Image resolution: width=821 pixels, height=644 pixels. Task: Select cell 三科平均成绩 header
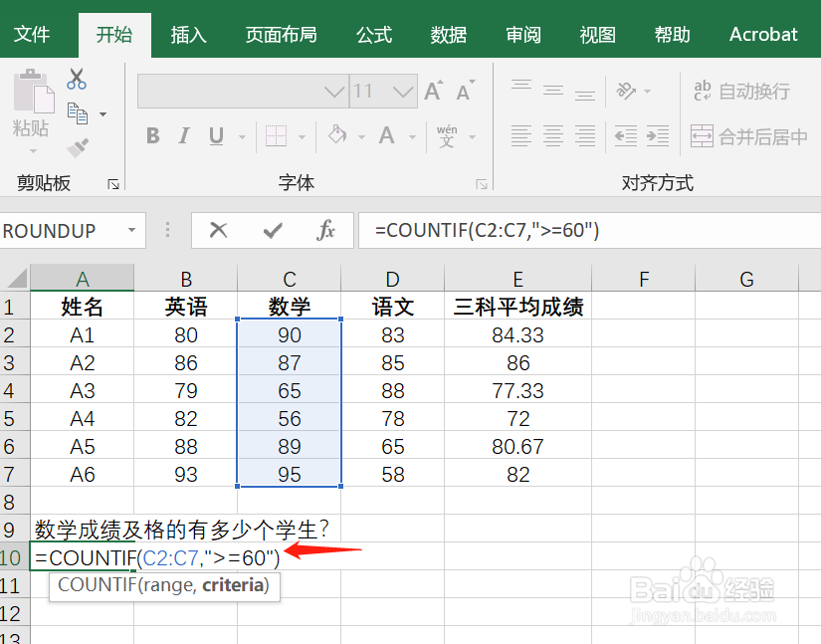(518, 307)
